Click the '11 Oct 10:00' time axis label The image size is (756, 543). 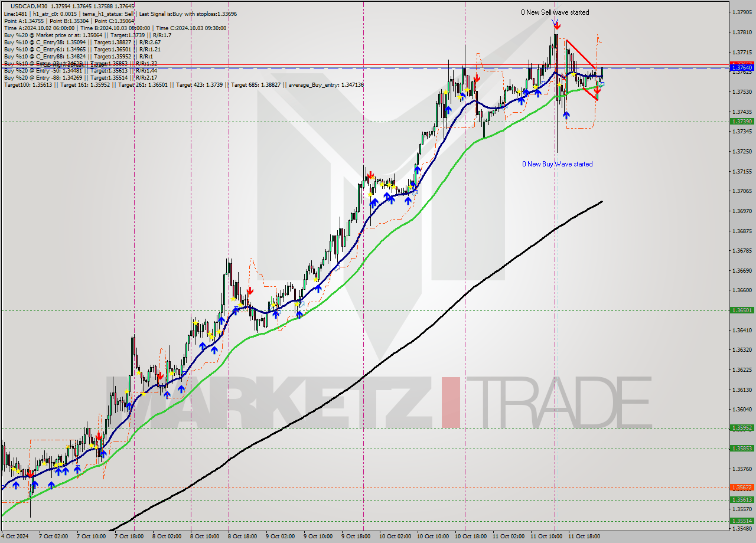point(546,537)
